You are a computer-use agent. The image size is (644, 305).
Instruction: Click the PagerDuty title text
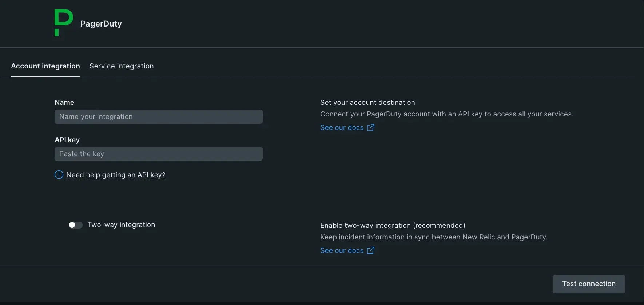pos(101,24)
